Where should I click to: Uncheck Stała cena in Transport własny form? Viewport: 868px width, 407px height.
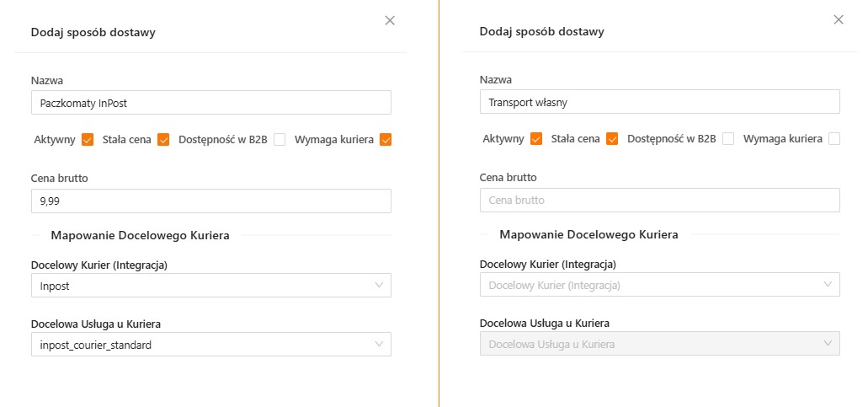(x=612, y=139)
